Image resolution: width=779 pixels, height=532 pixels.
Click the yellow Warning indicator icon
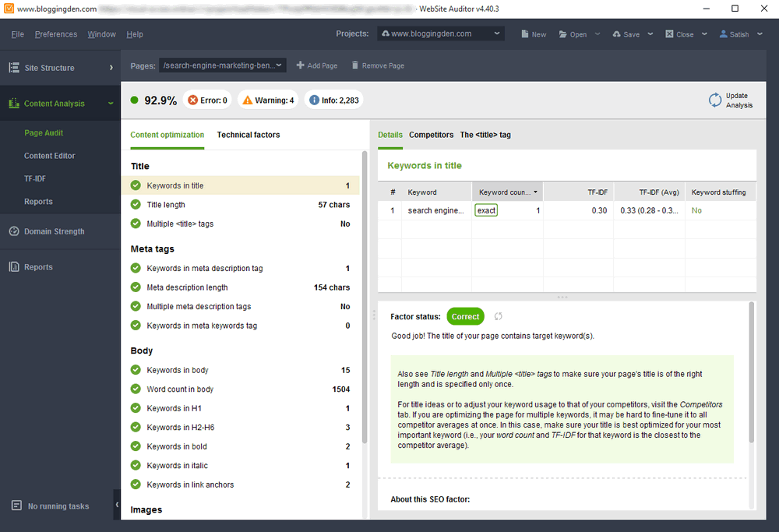tap(246, 100)
